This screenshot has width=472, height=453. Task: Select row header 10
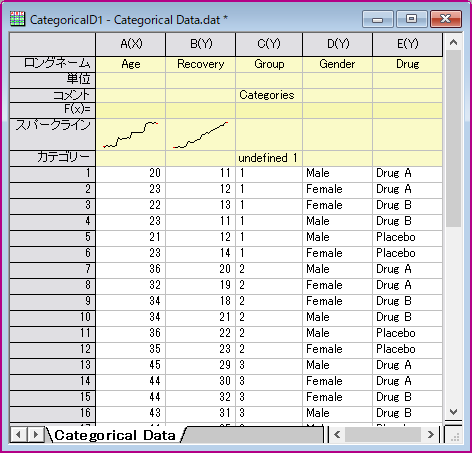pos(53,318)
